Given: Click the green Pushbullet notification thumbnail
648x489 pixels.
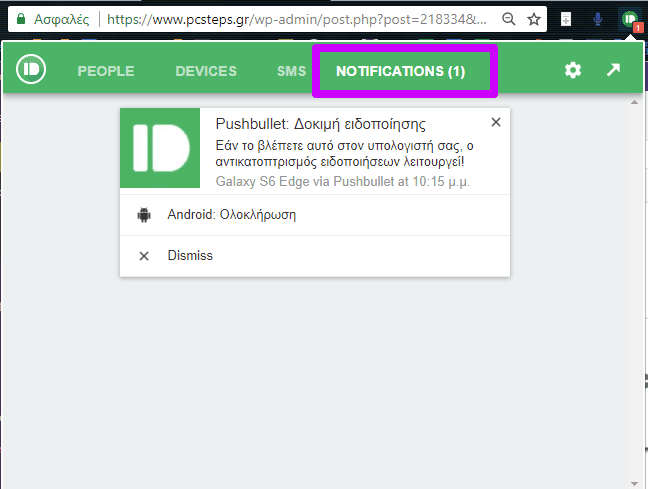Looking at the screenshot, I should click(160, 148).
